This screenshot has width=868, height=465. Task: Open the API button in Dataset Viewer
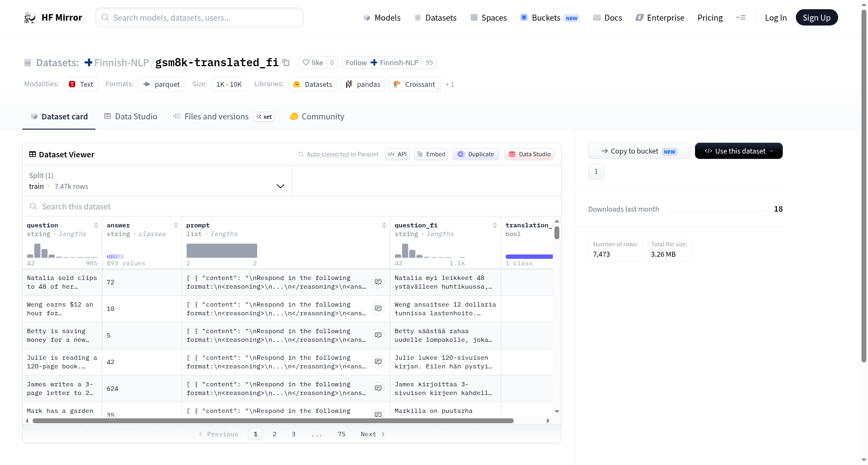pyautogui.click(x=397, y=154)
